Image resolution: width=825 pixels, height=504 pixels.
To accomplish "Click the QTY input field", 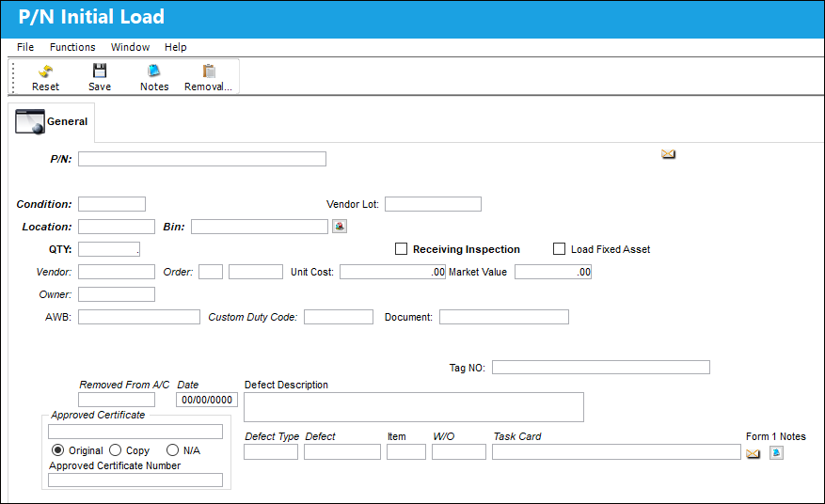I will coord(109,249).
